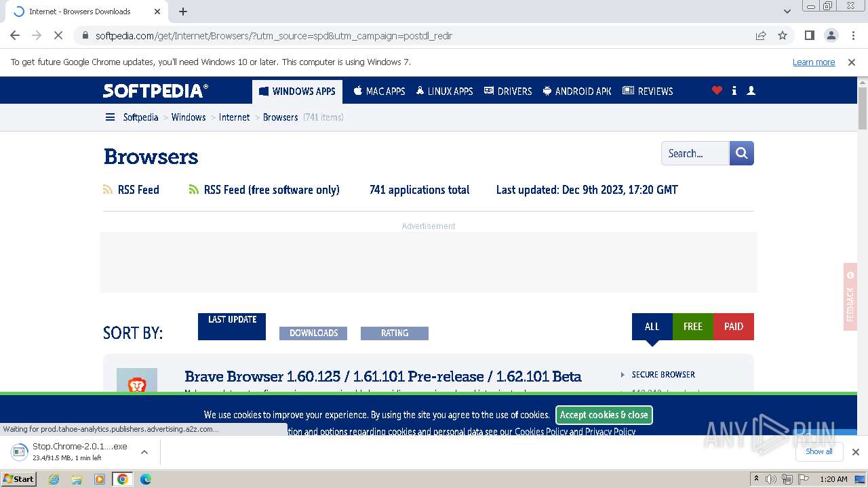The height and width of the screenshot is (488, 868).
Task: Open File Explorer from the taskbar
Action: coord(77,479)
